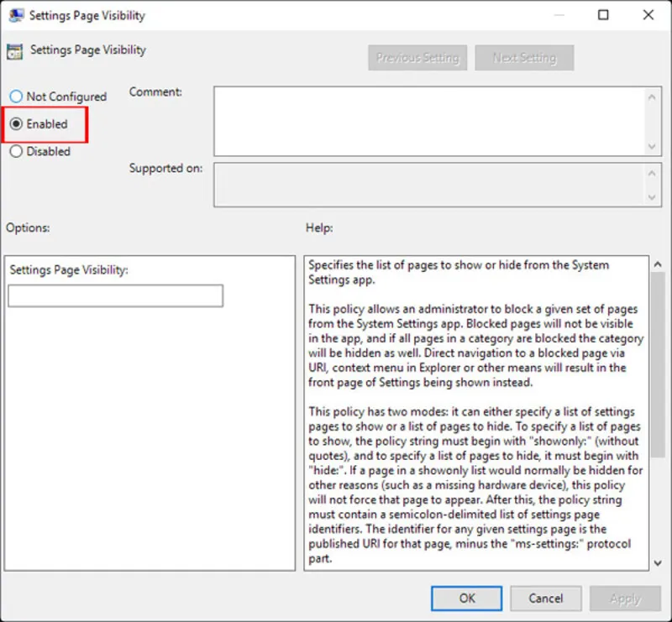Close the Settings Page Visibility dialog
The image size is (672, 622).
tap(648, 15)
